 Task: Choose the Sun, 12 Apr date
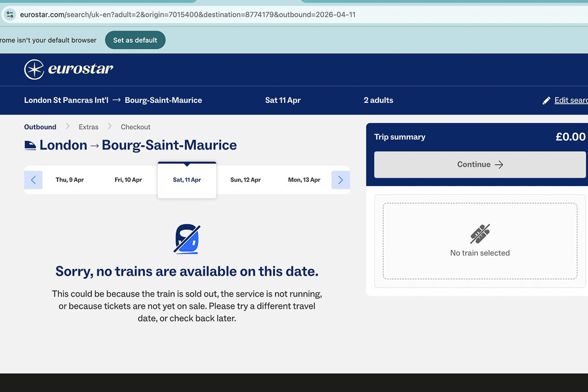pos(246,180)
